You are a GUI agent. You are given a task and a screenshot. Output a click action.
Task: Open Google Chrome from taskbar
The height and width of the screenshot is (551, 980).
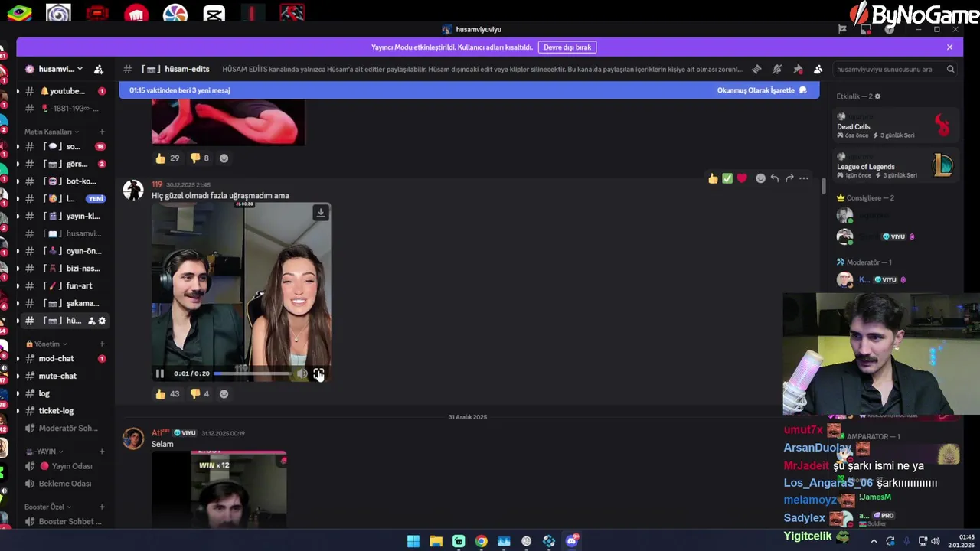(481, 541)
